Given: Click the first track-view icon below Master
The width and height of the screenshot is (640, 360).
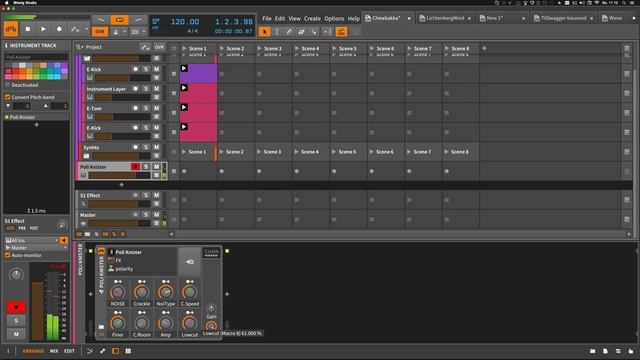Looking at the screenshot, I should [79, 234].
